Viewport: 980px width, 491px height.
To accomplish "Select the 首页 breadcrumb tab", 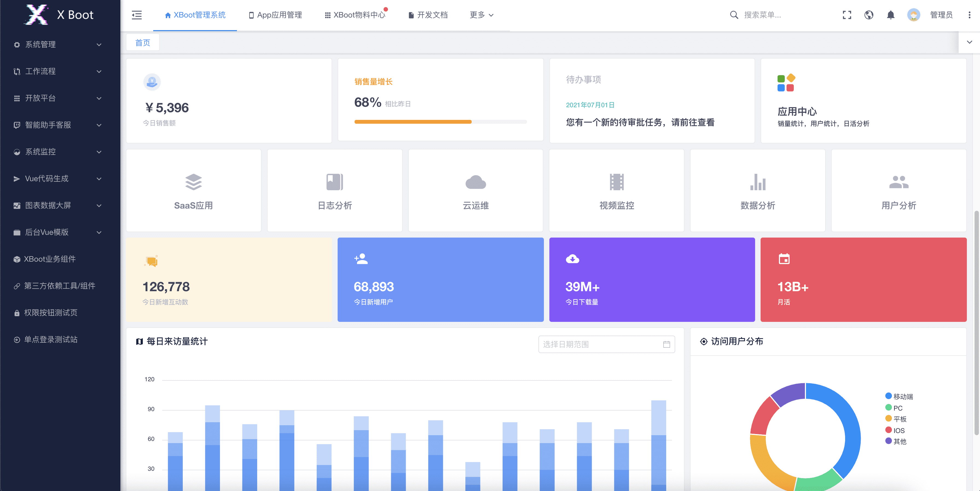I will 143,42.
